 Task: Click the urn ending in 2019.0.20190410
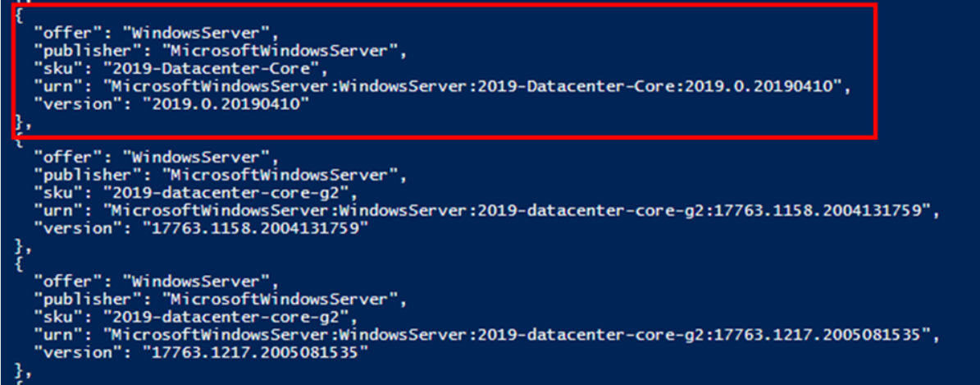[x=473, y=87]
